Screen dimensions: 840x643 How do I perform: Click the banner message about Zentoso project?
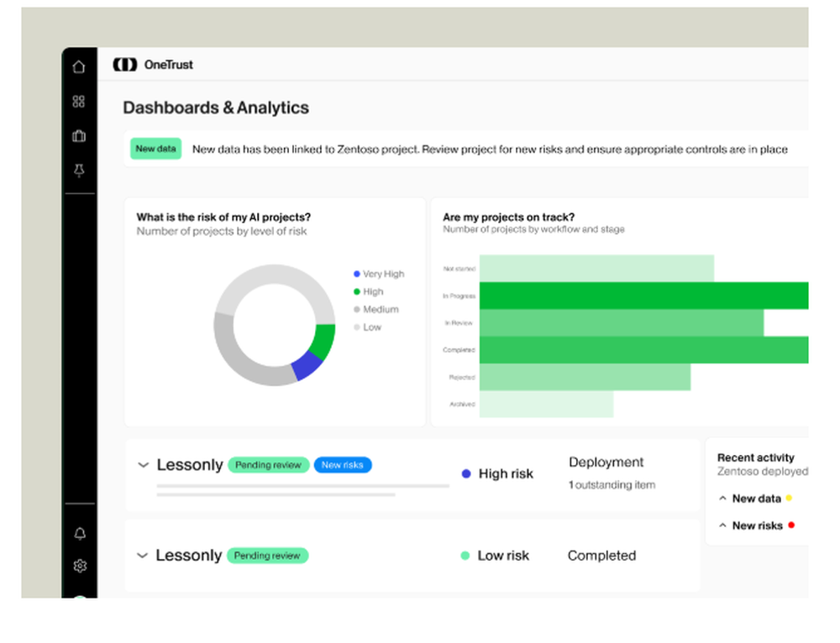click(x=490, y=149)
